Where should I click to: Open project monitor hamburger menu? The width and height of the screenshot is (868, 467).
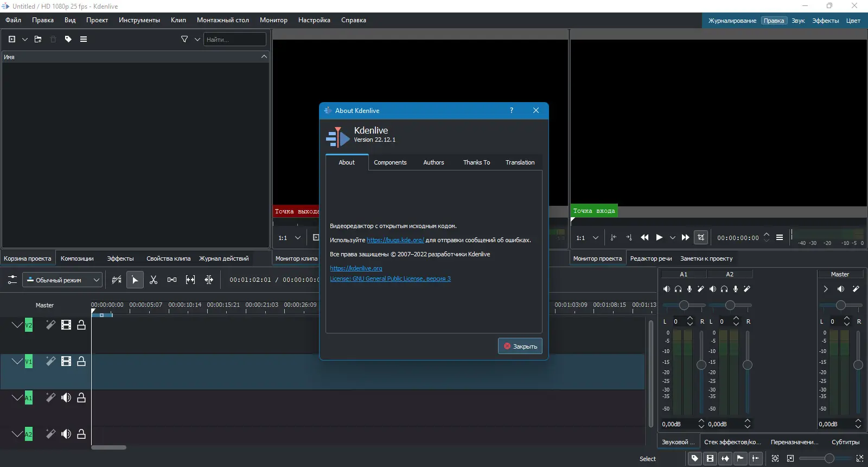pos(780,237)
